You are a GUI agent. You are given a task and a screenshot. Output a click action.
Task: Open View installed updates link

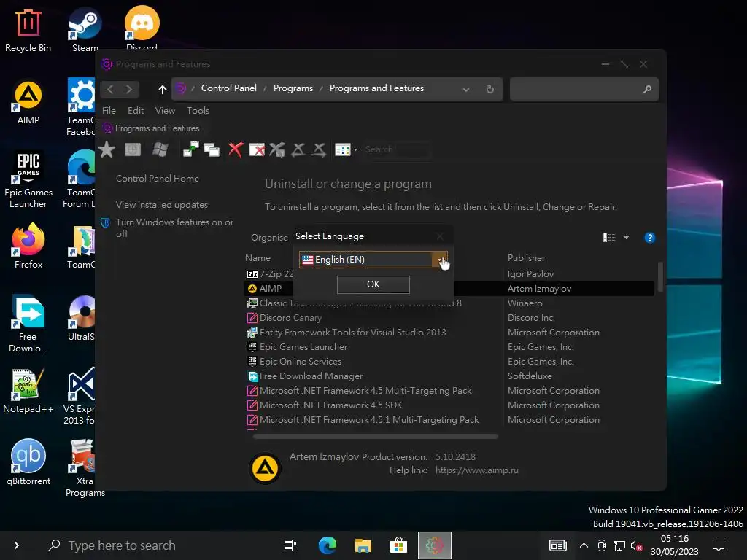click(161, 205)
